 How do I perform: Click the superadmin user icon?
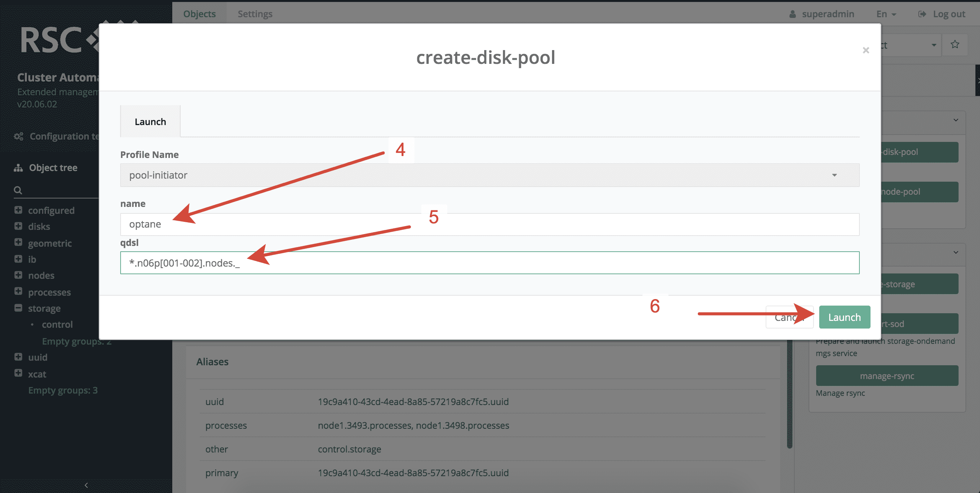pyautogui.click(x=792, y=14)
